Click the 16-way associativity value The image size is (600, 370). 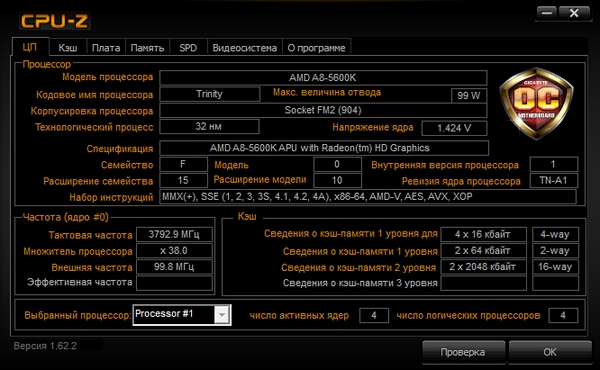[x=555, y=267]
